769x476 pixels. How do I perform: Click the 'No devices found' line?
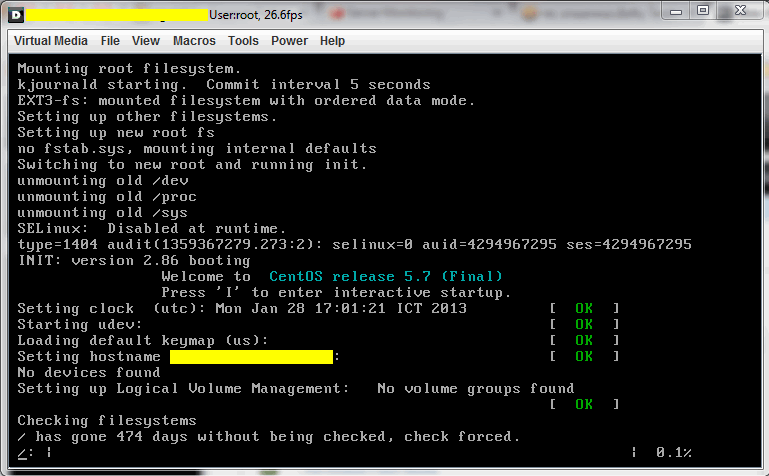tap(89, 373)
